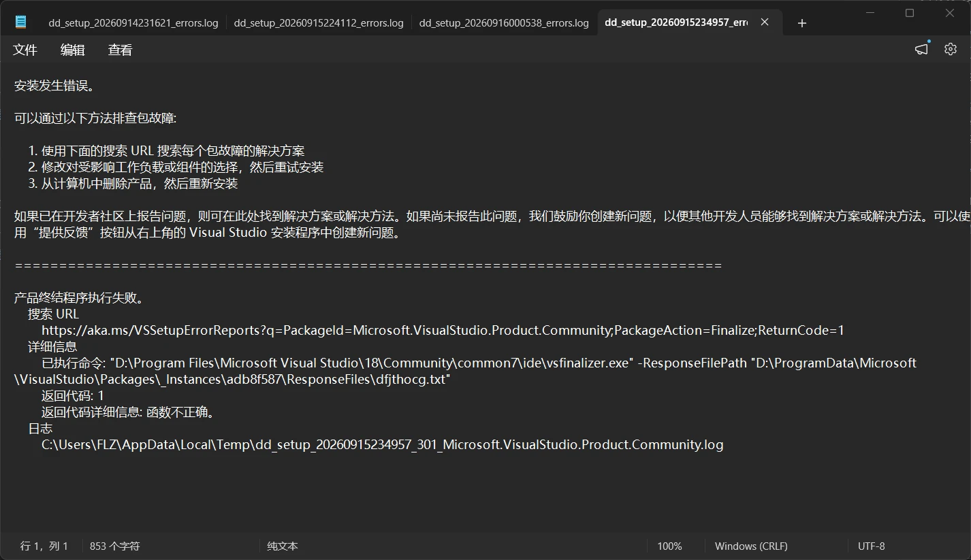Click the 搜索 URL heading
Screen dimensions: 971x560
pos(53,314)
